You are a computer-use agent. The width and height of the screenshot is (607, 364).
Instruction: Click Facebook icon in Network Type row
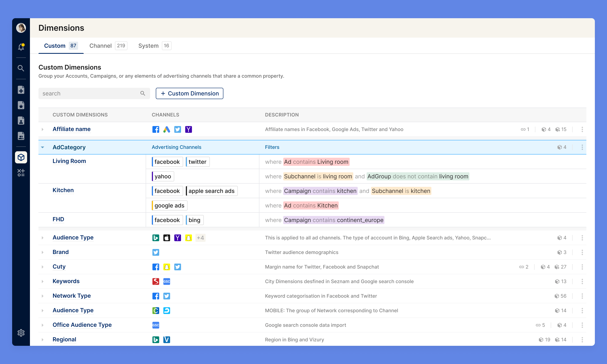[x=156, y=296]
